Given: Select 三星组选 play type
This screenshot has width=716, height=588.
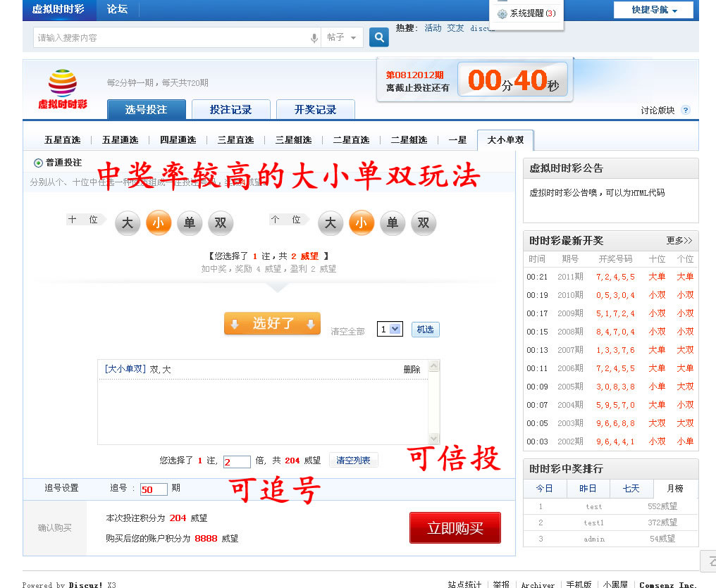Looking at the screenshot, I should (x=294, y=140).
